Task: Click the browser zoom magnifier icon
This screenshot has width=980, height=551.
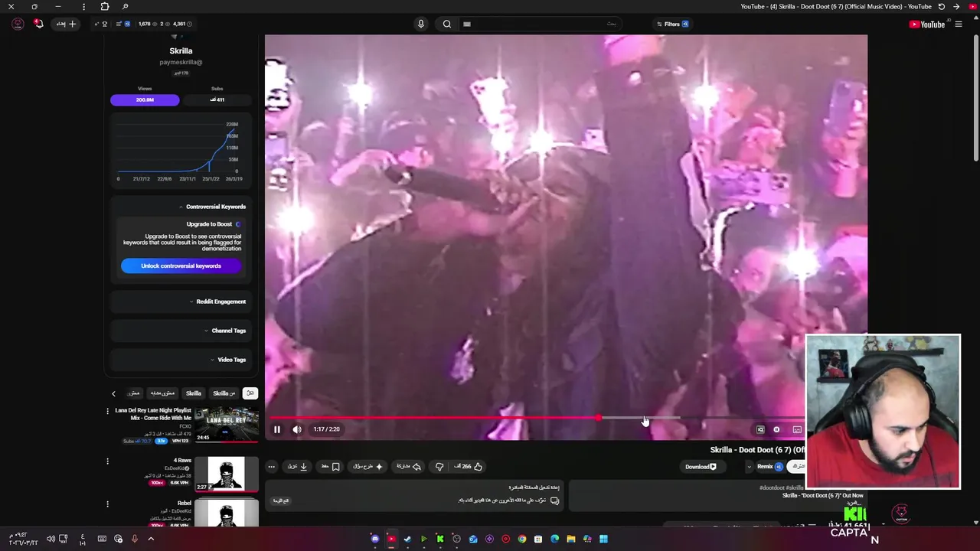Action: (x=126, y=6)
